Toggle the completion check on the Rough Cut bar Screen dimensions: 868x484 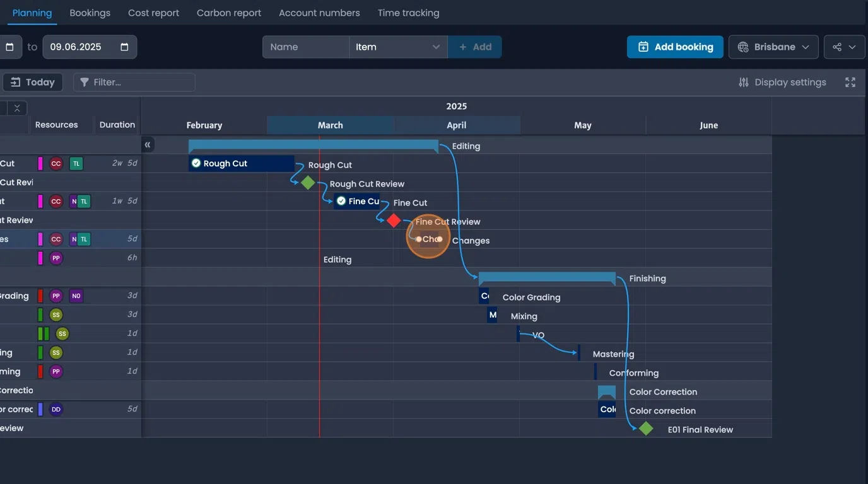[x=196, y=163]
